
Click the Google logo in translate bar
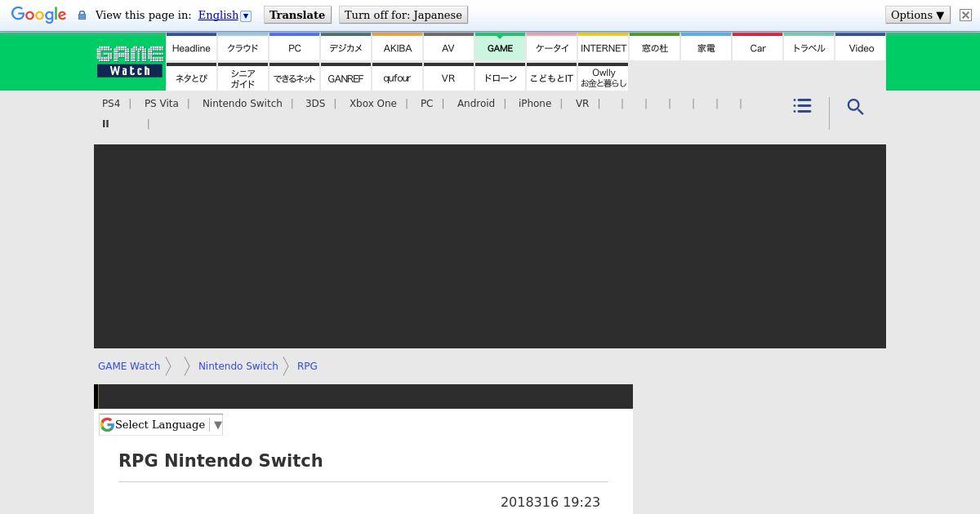(38, 16)
